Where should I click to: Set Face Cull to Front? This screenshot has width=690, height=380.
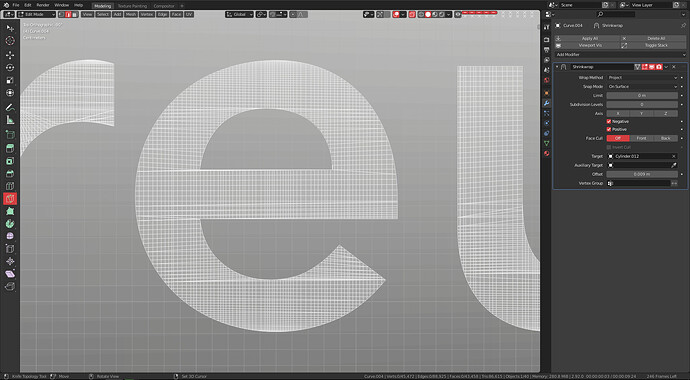click(x=642, y=138)
